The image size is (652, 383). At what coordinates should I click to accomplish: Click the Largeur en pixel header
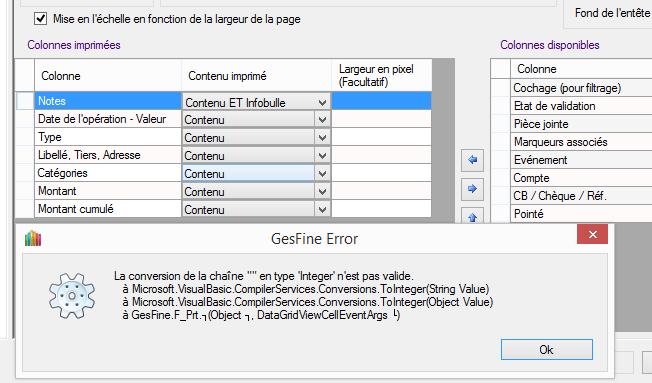[x=381, y=76]
